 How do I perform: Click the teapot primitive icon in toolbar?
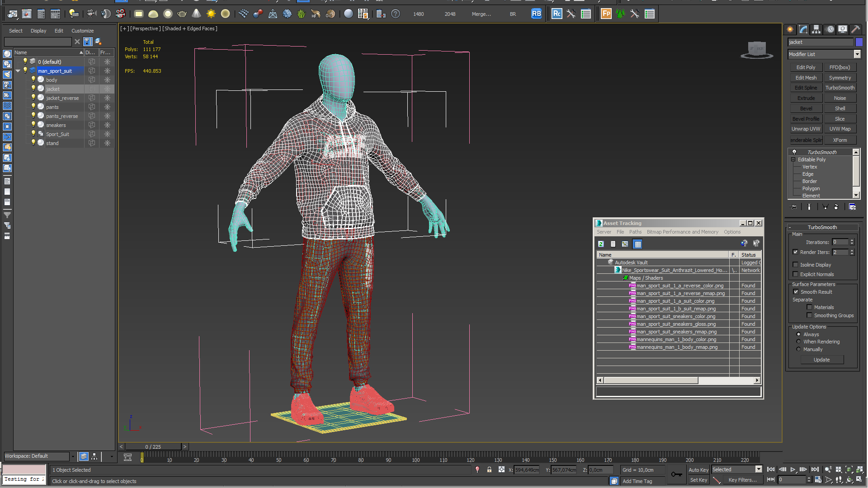[182, 14]
